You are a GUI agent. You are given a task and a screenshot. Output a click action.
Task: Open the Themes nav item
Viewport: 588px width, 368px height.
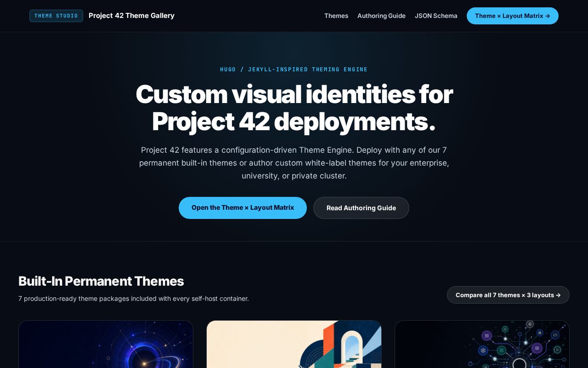[x=336, y=16]
